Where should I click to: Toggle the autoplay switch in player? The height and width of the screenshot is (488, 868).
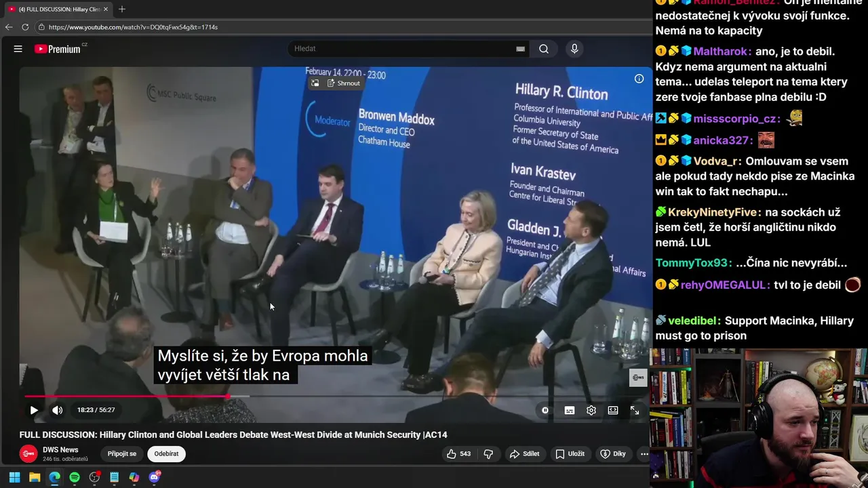pyautogui.click(x=545, y=410)
